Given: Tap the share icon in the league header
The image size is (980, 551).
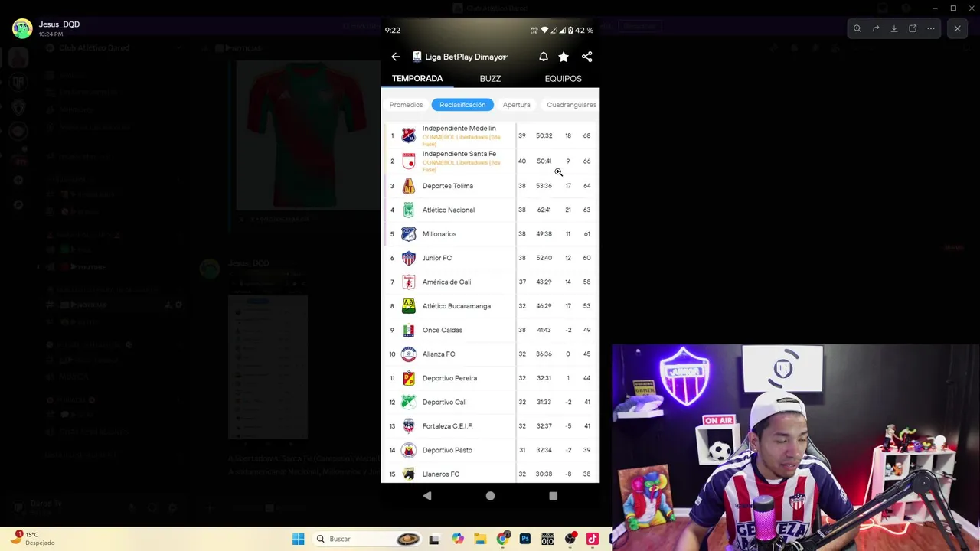Looking at the screenshot, I should (x=587, y=57).
